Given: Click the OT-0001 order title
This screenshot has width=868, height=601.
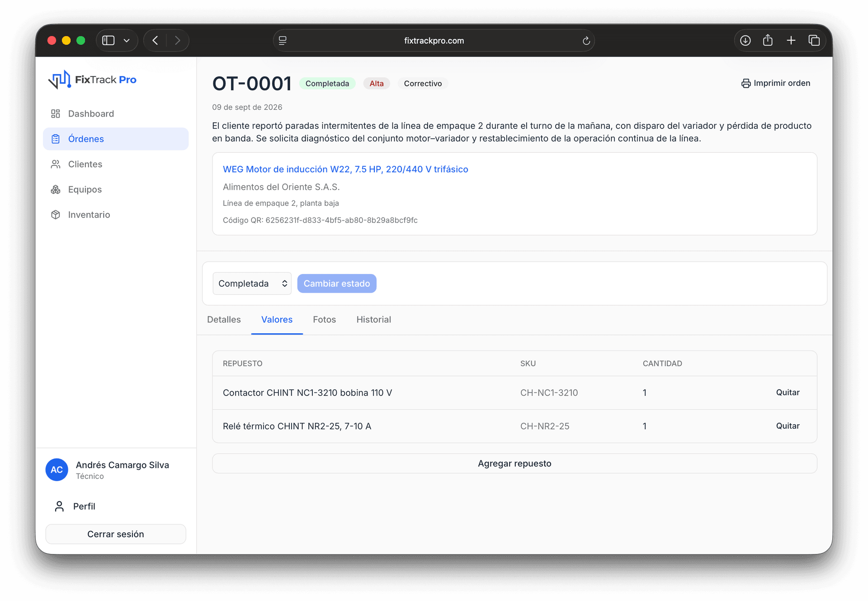Looking at the screenshot, I should click(x=252, y=84).
